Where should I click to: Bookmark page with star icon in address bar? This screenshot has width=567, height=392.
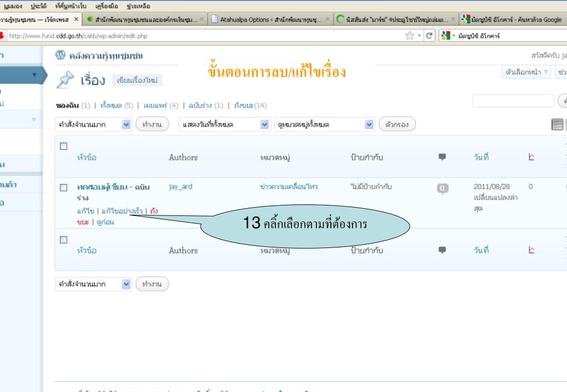click(410, 35)
